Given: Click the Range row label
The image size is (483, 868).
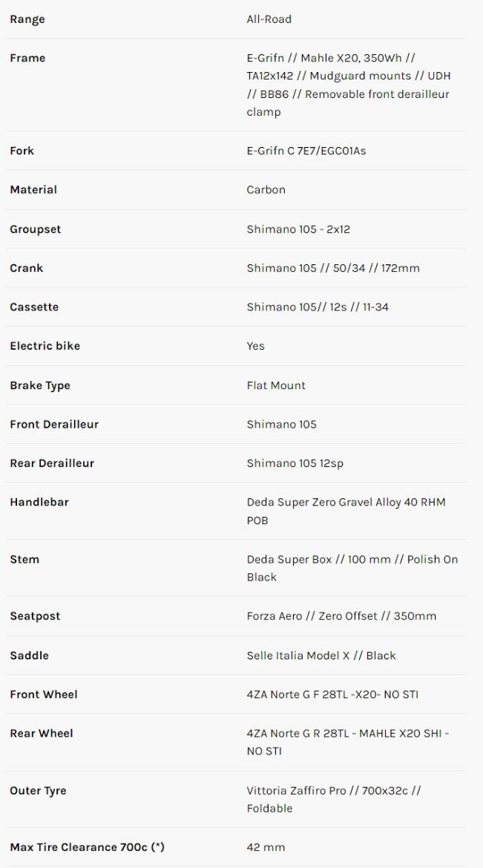Looking at the screenshot, I should 27,19.
